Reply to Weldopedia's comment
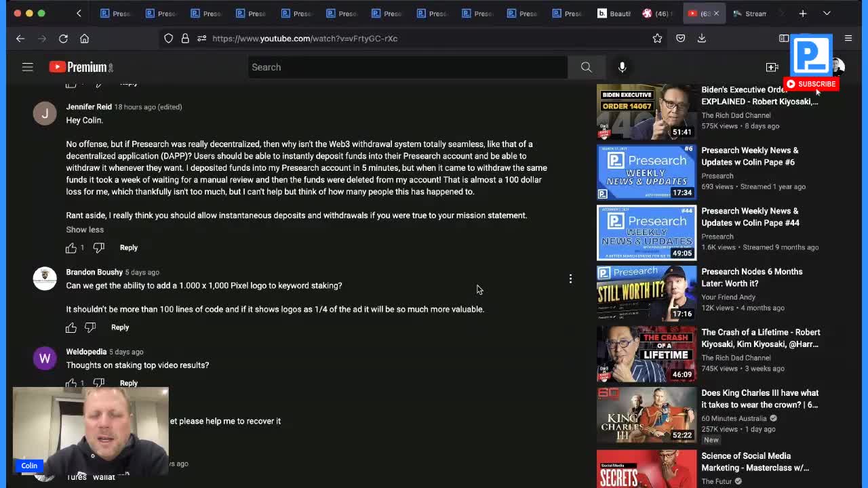The width and height of the screenshot is (868, 488). point(128,383)
